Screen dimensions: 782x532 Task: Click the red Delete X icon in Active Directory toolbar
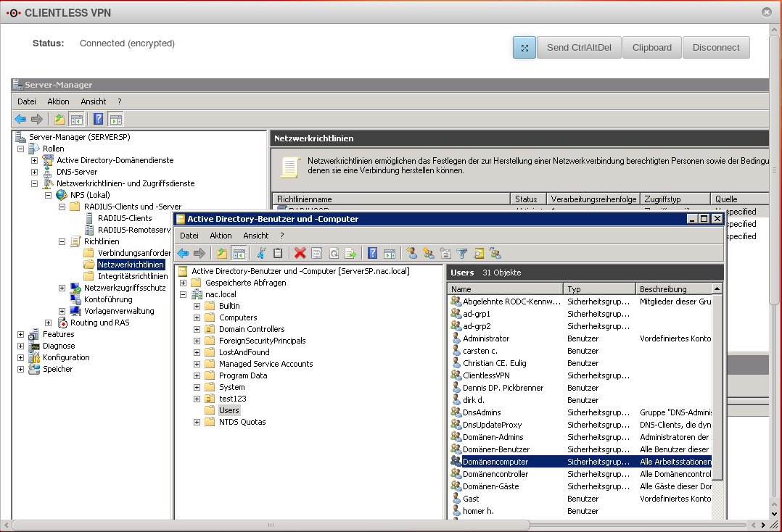click(x=300, y=253)
